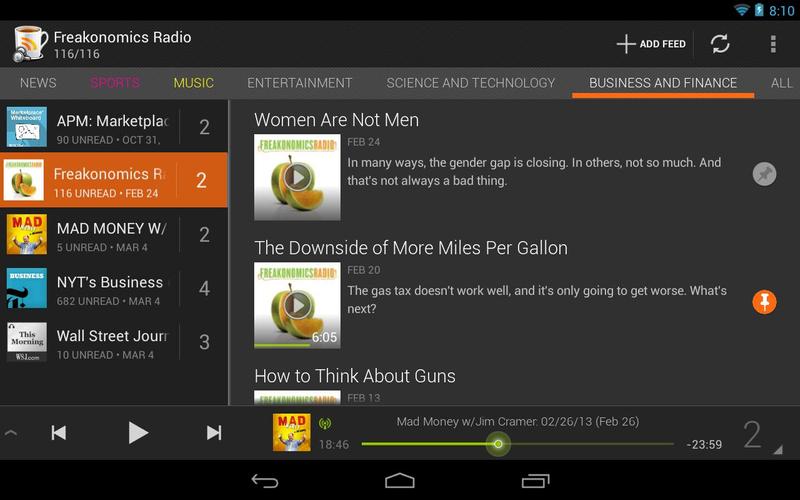Click the ADD FEED button
The image size is (800, 500).
pos(651,44)
